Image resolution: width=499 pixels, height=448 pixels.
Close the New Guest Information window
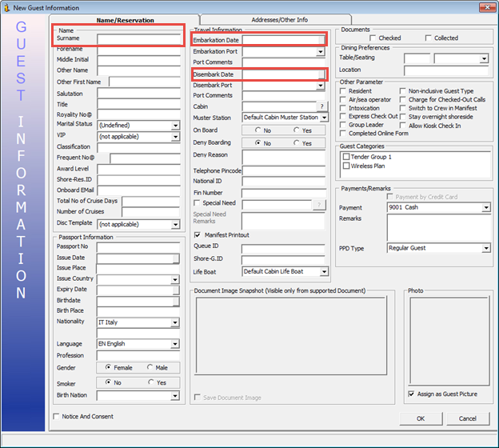click(487, 7)
